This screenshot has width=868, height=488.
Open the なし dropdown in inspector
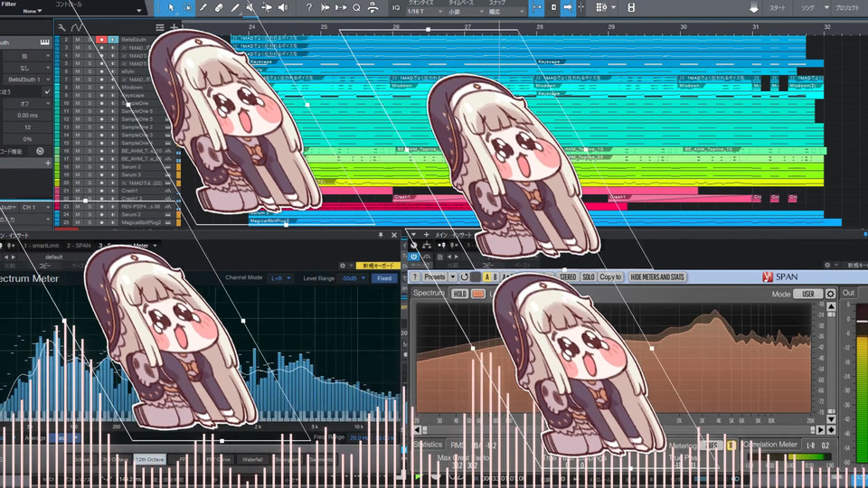[26, 68]
